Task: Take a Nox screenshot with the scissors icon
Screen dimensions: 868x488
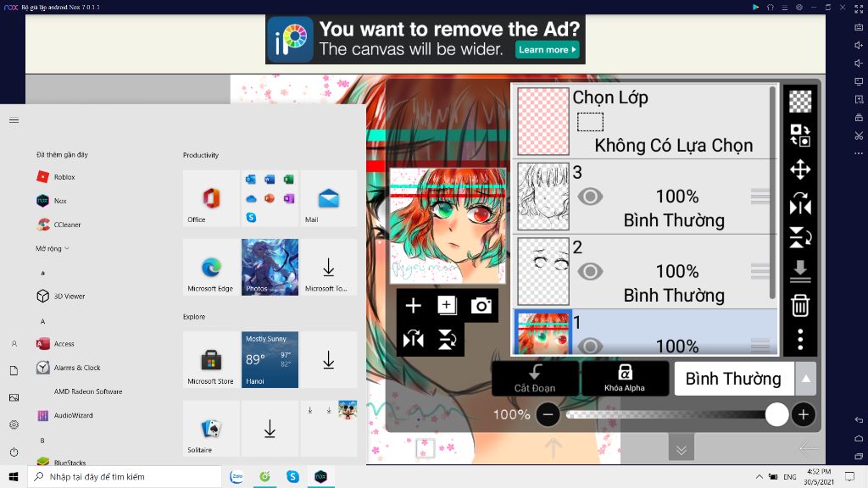Action: pos(859,136)
